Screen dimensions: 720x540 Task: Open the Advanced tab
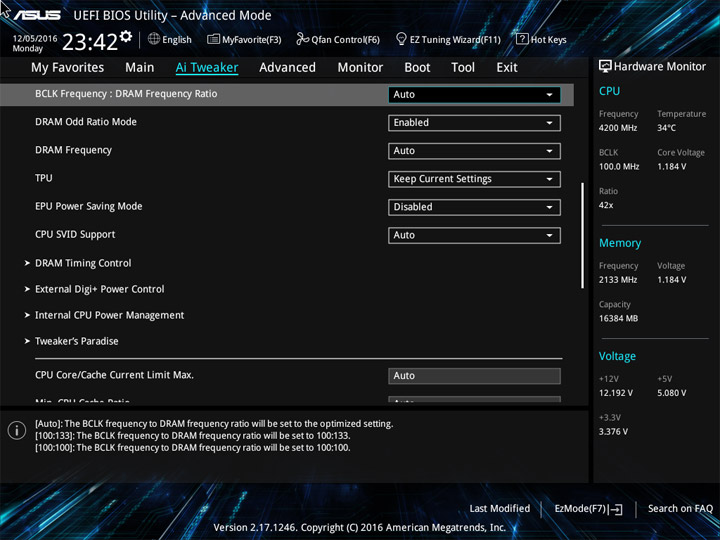[287, 68]
